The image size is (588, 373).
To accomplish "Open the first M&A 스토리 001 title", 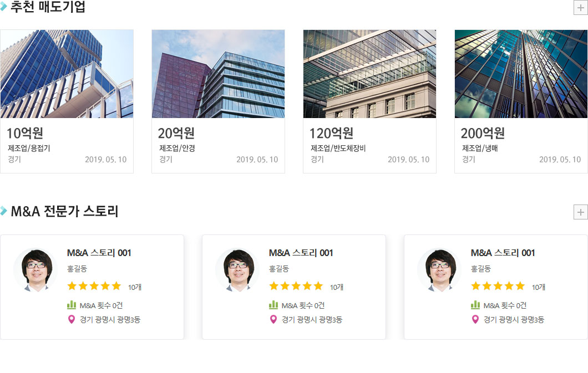I will pos(99,253).
